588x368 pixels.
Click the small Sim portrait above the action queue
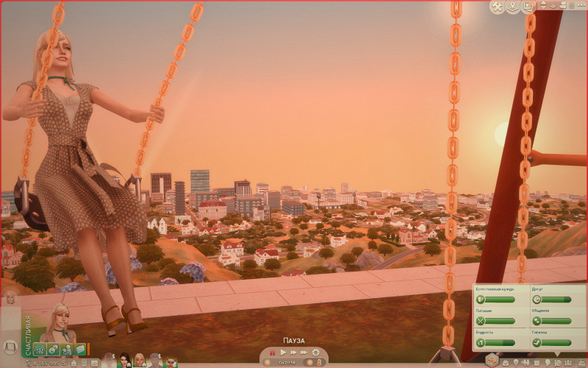coord(10,298)
